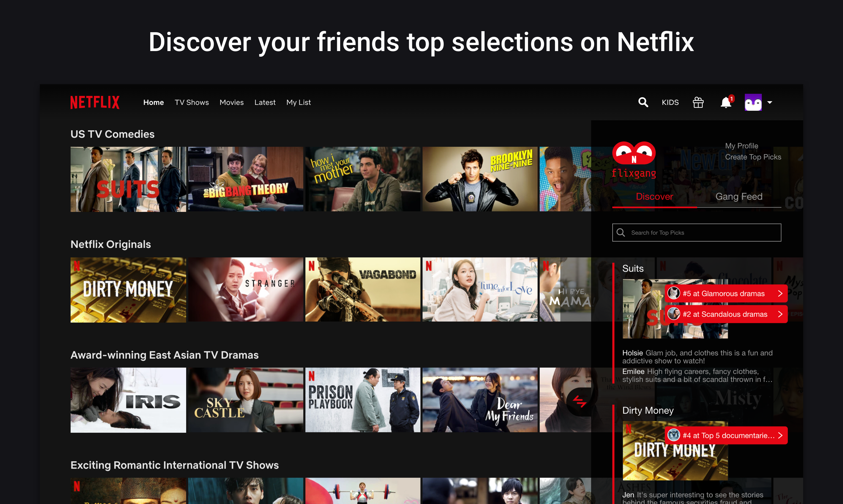Click the purple profile avatar icon
Viewport: 843px width, 504px height.
(x=753, y=102)
